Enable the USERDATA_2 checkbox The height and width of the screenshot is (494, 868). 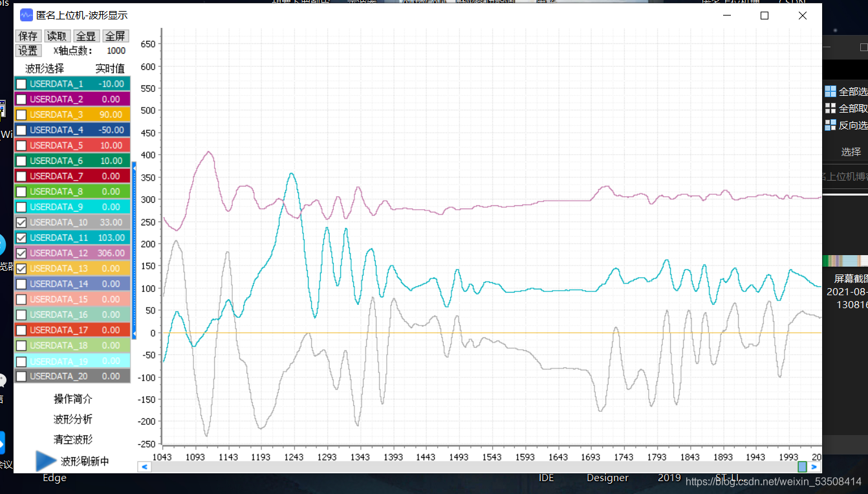pyautogui.click(x=21, y=99)
